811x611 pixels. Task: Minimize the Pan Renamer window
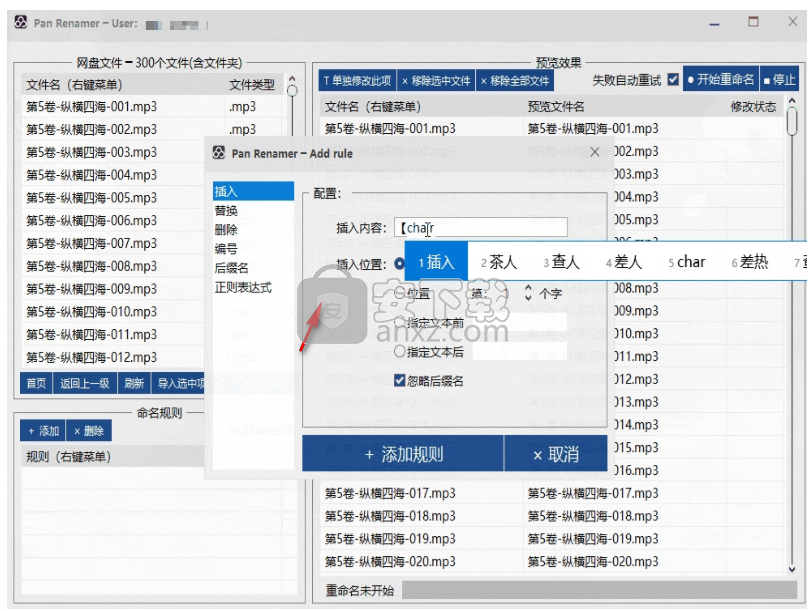(x=714, y=23)
